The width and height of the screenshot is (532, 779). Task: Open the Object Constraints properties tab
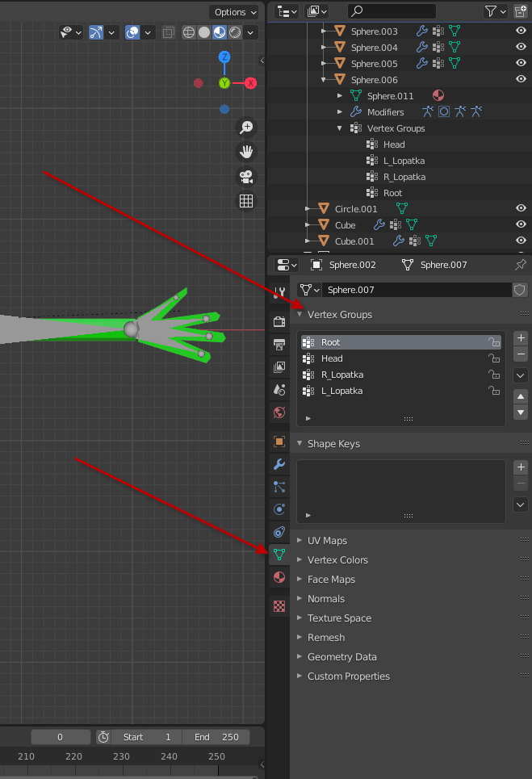[x=279, y=532]
